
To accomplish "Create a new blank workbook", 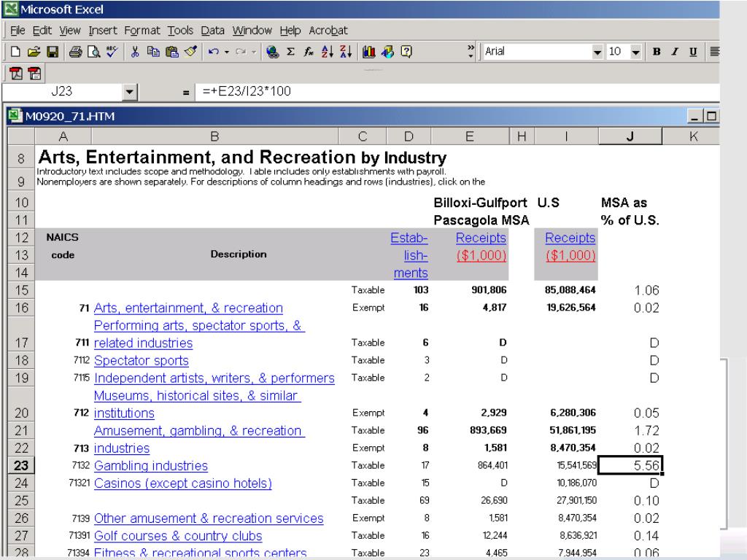I will pyautogui.click(x=15, y=52).
